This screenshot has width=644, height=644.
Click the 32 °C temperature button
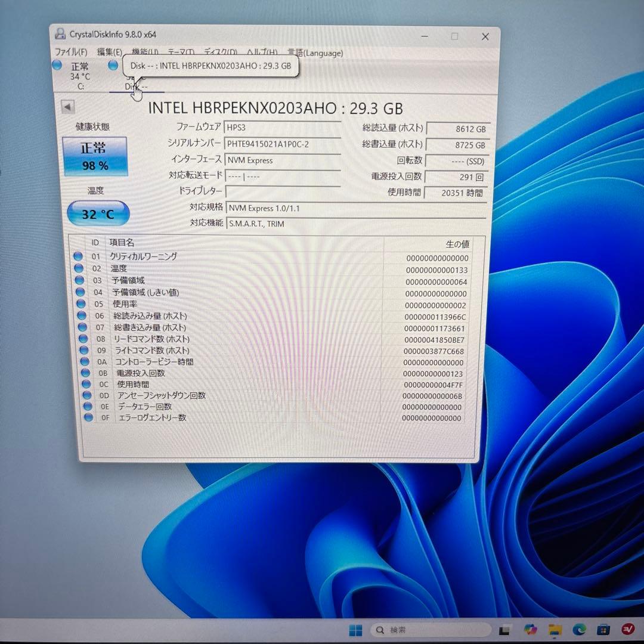click(98, 213)
